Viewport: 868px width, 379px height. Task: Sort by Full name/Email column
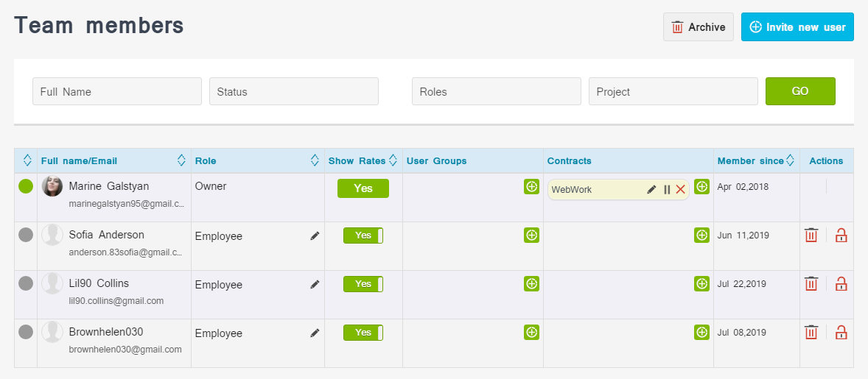181,160
